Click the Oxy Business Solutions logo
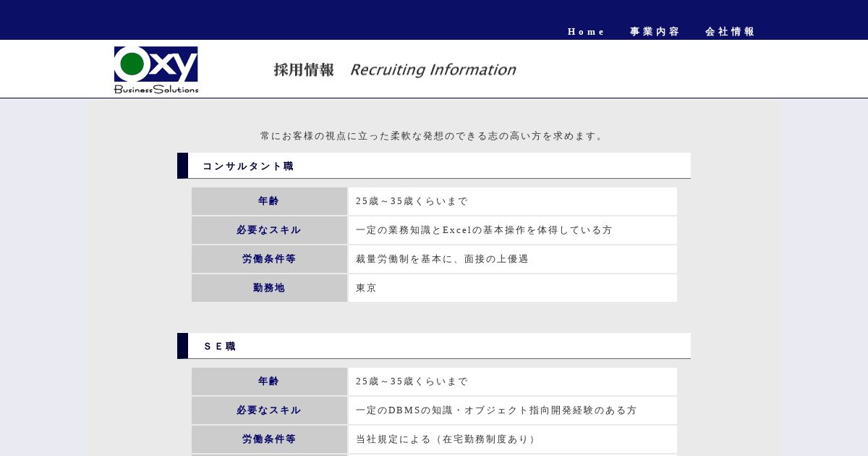868x456 pixels. tap(156, 69)
